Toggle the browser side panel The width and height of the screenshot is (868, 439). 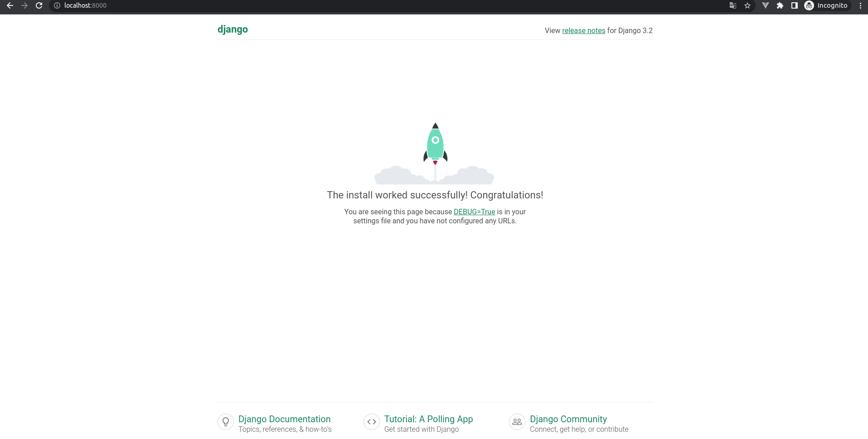(794, 5)
